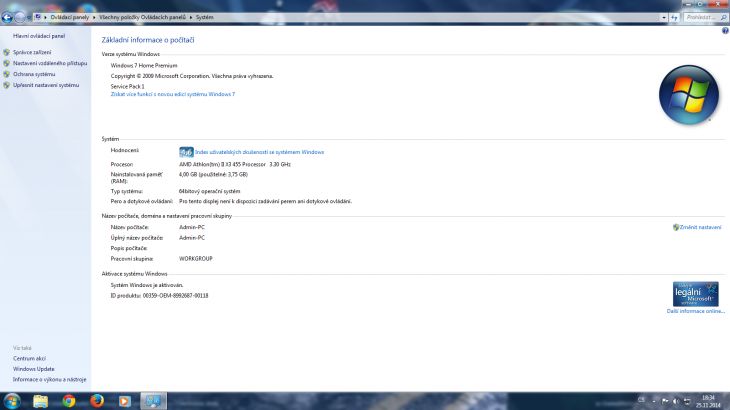Screen dimensions: 730x410
Task: Open the Windows Experience Index link
Action: (259, 152)
